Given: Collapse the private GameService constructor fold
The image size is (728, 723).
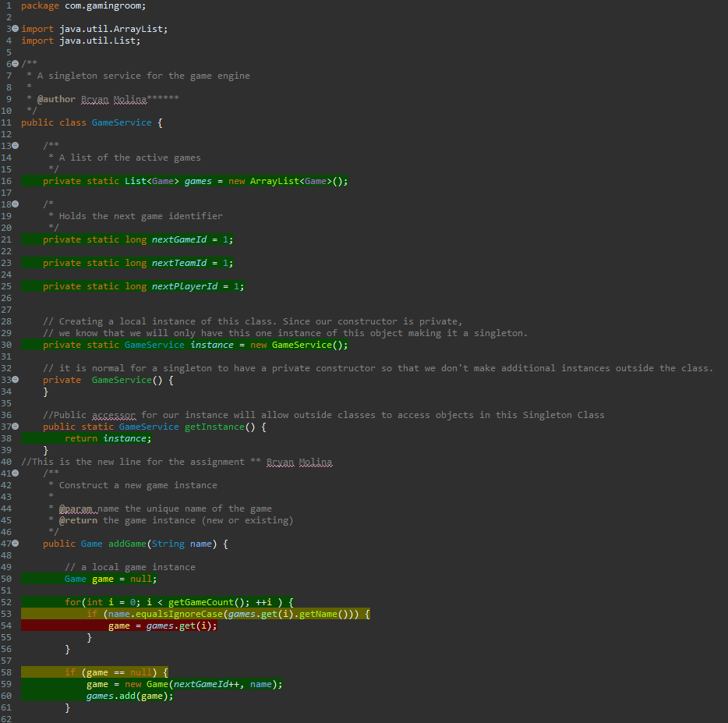Looking at the screenshot, I should point(16,380).
